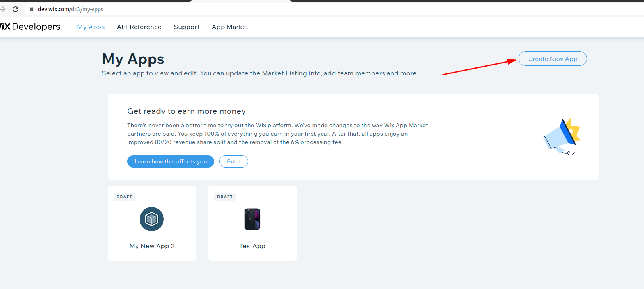
Task: Click the forward navigation arrow
Action: [x=3, y=8]
